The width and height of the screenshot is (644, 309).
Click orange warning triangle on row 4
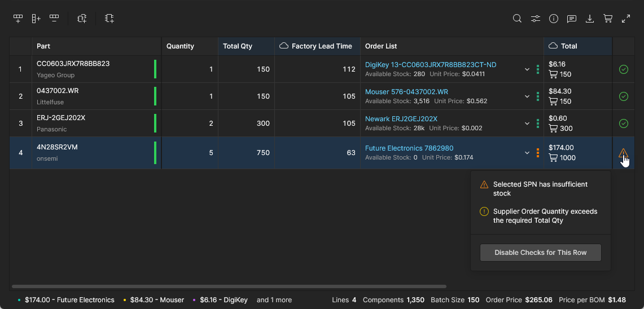point(623,153)
